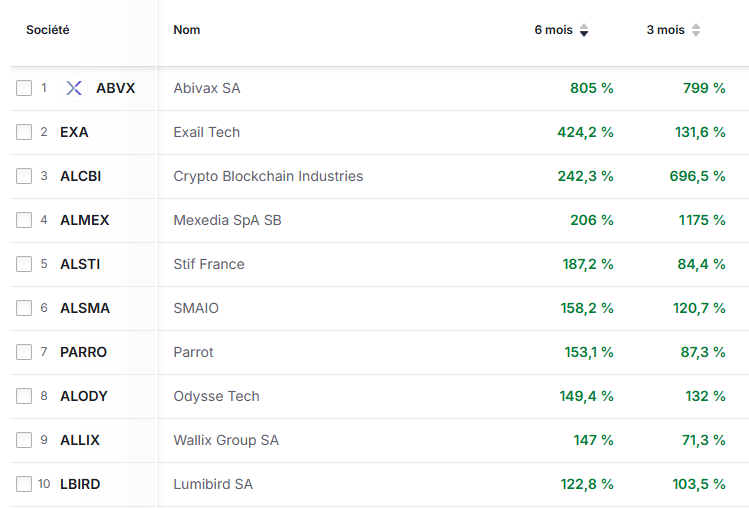Click the Abivax logo icon beside ABVX
Image resolution: width=749 pixels, height=508 pixels.
coord(74,88)
